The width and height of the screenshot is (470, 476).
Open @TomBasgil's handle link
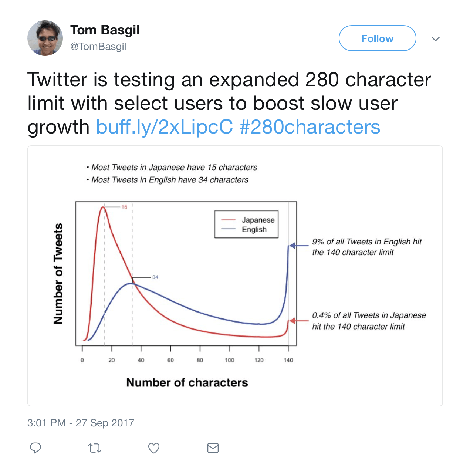[98, 46]
